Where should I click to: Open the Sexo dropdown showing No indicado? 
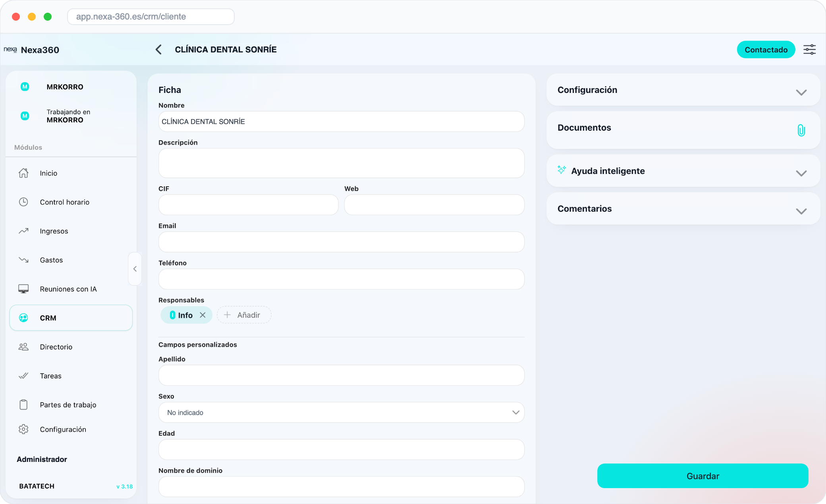341,413
